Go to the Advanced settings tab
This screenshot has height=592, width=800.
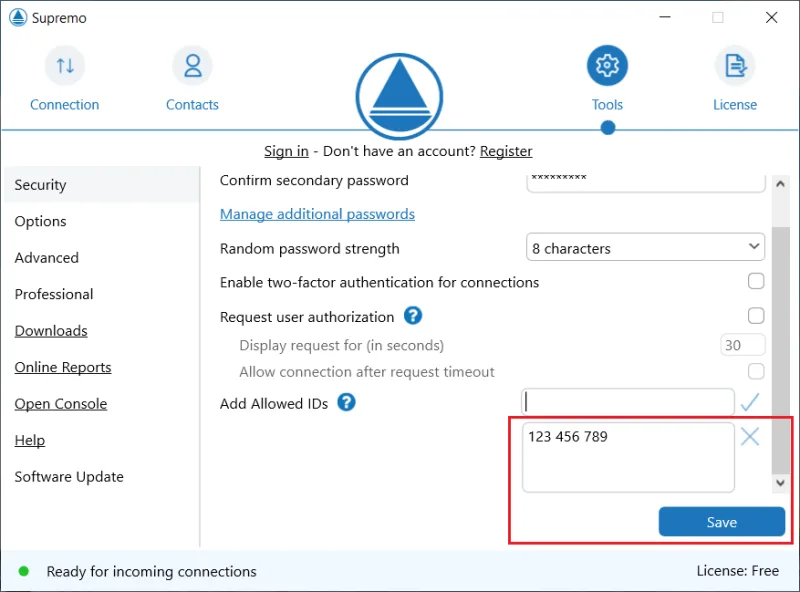(46, 258)
